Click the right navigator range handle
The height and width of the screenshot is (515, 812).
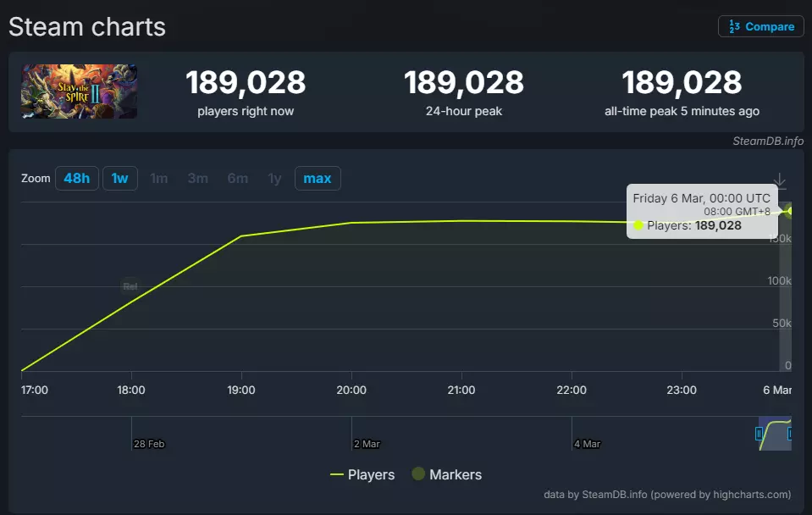point(789,433)
